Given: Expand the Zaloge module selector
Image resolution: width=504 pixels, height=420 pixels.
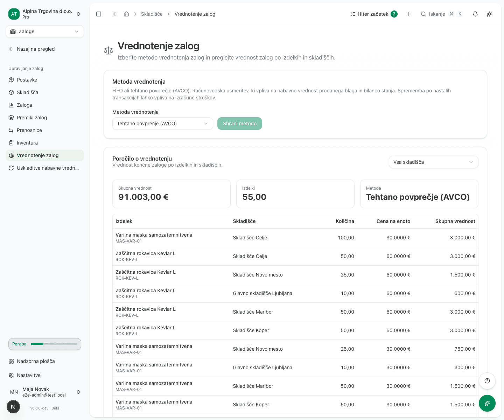Looking at the screenshot, I should click(45, 31).
